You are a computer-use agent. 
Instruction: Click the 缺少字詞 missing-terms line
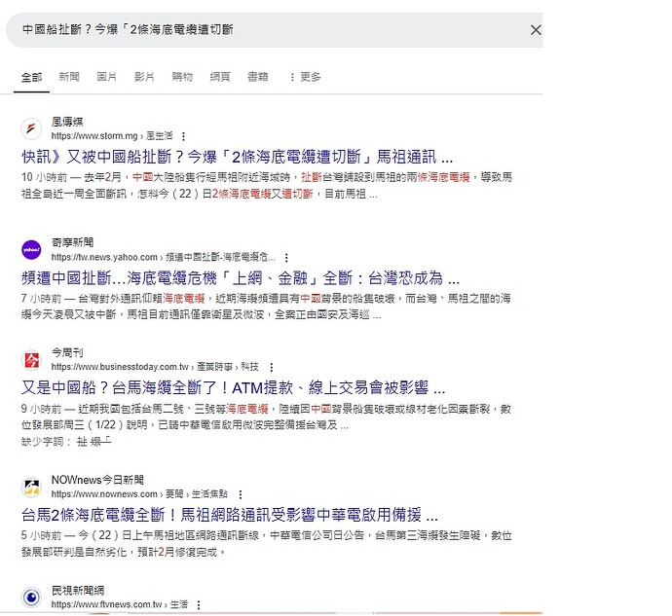(66, 441)
